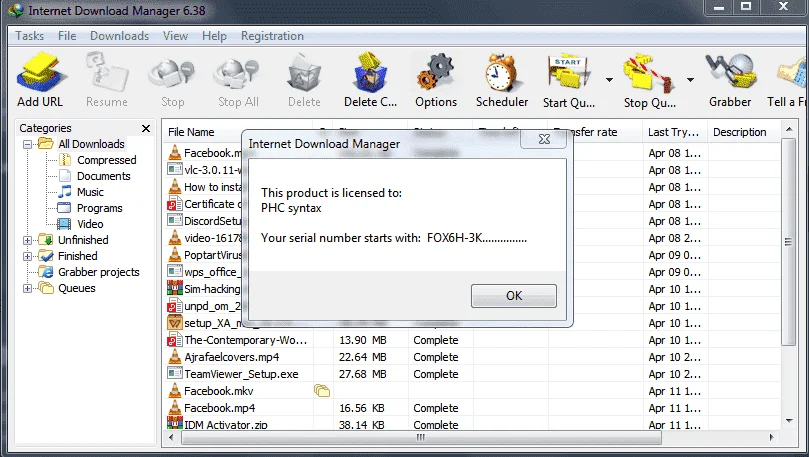Open Stop Queue dropdown arrow
The image size is (809, 457).
click(690, 80)
